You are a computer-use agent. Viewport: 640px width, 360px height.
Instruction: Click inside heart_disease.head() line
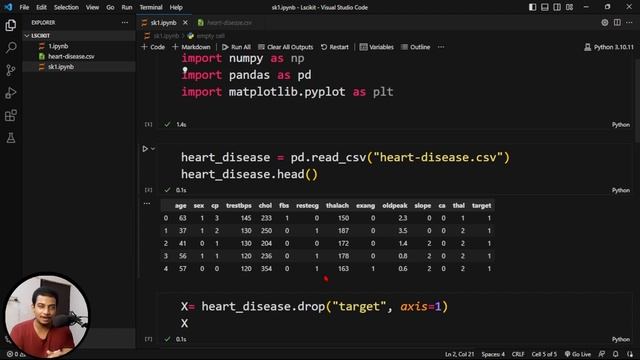[x=249, y=174]
